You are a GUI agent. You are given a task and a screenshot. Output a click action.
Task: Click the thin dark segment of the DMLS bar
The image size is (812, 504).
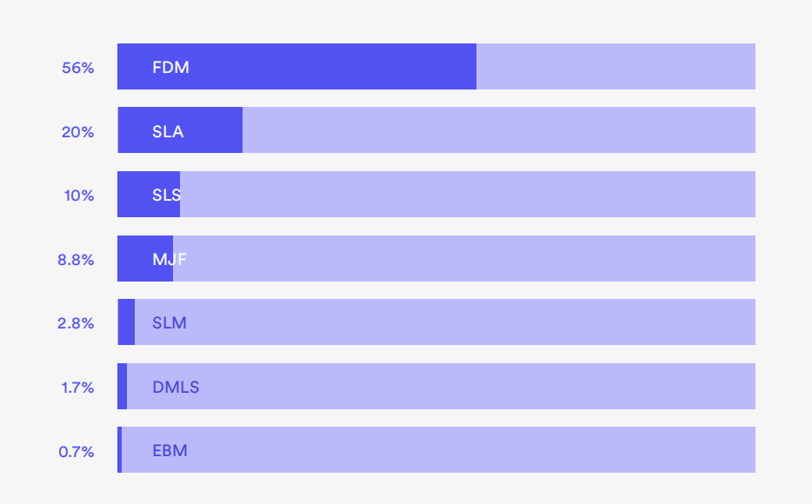click(123, 387)
